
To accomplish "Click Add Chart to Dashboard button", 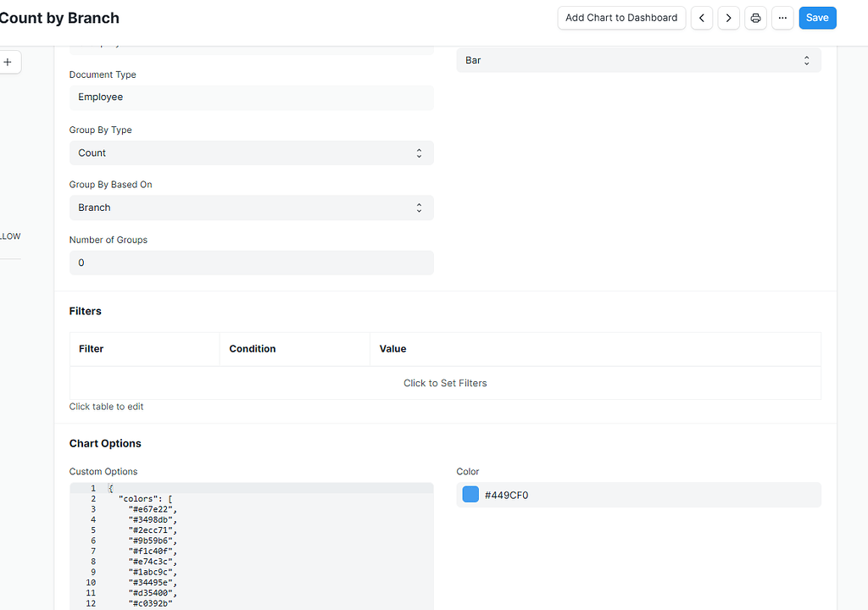I will pyautogui.click(x=621, y=18).
